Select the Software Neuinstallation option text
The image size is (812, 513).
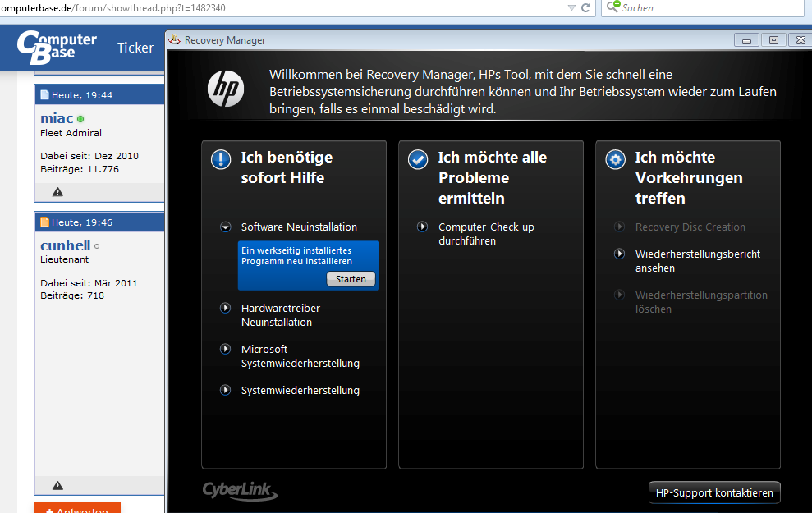[x=299, y=227]
